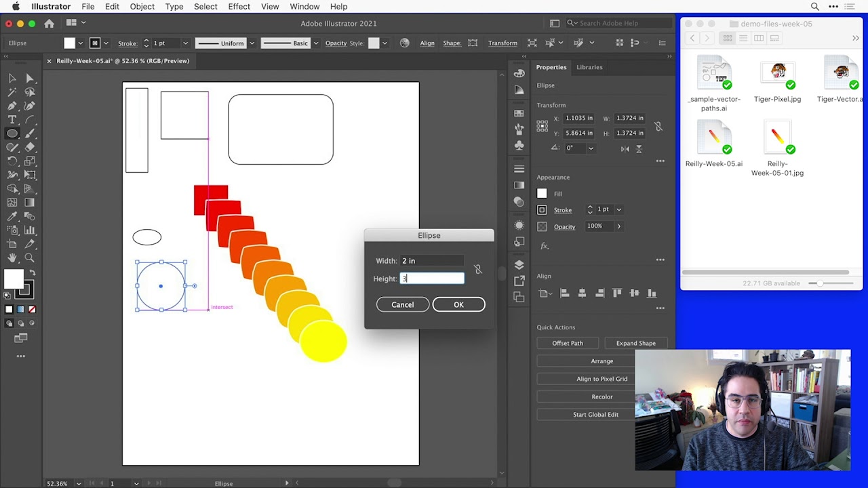Image resolution: width=868 pixels, height=488 pixels.
Task: Select the Type tool
Action: 12,119
